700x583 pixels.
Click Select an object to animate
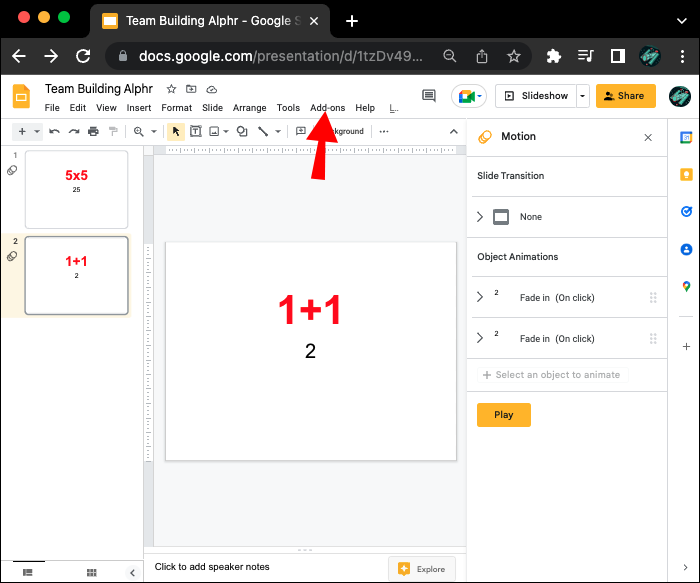pos(553,375)
